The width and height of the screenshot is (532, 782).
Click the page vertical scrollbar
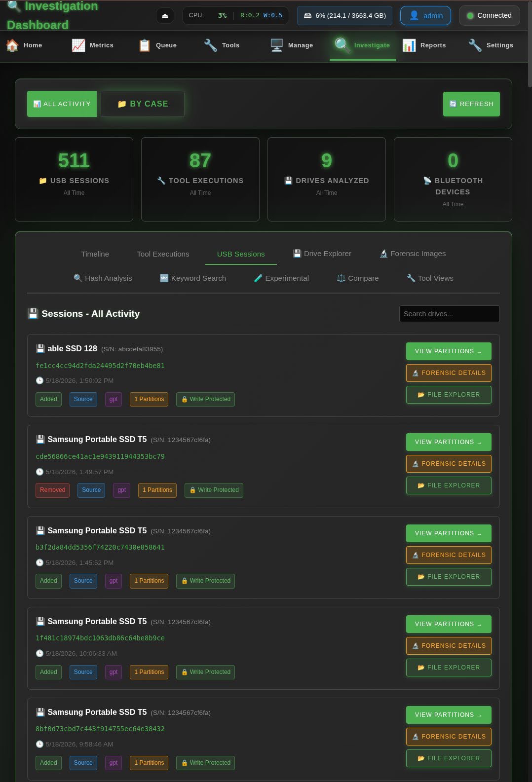[x=530, y=44]
